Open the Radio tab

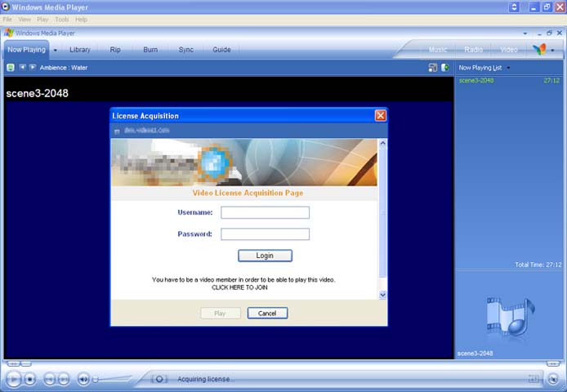[x=473, y=50]
